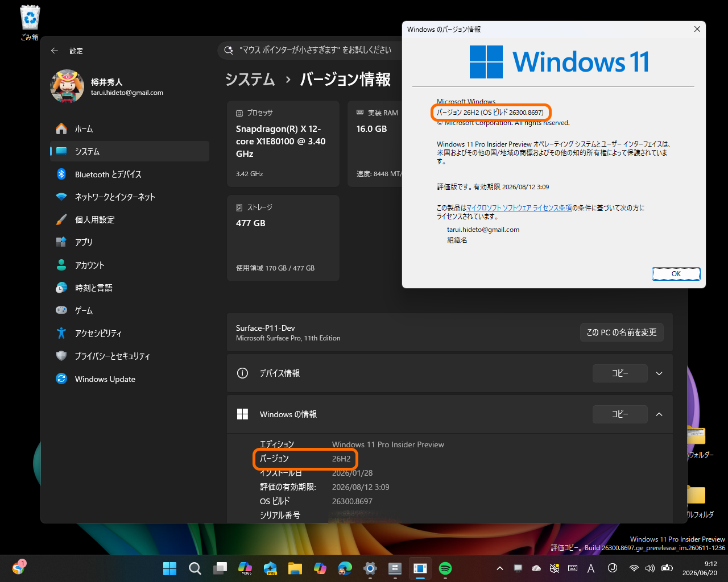This screenshot has height=582, width=728.
Task: Show hidden system tray icons
Action: click(499, 568)
